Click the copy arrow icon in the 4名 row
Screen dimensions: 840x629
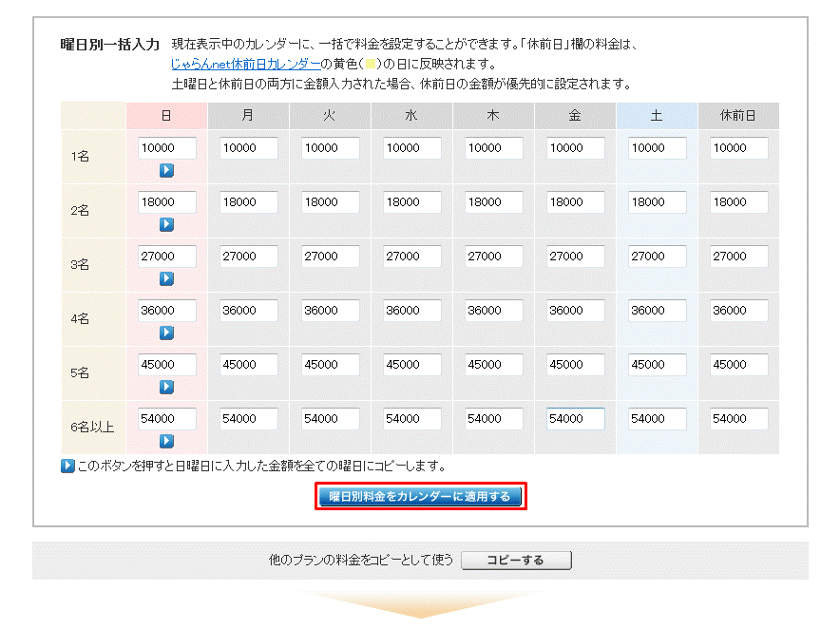click(166, 333)
